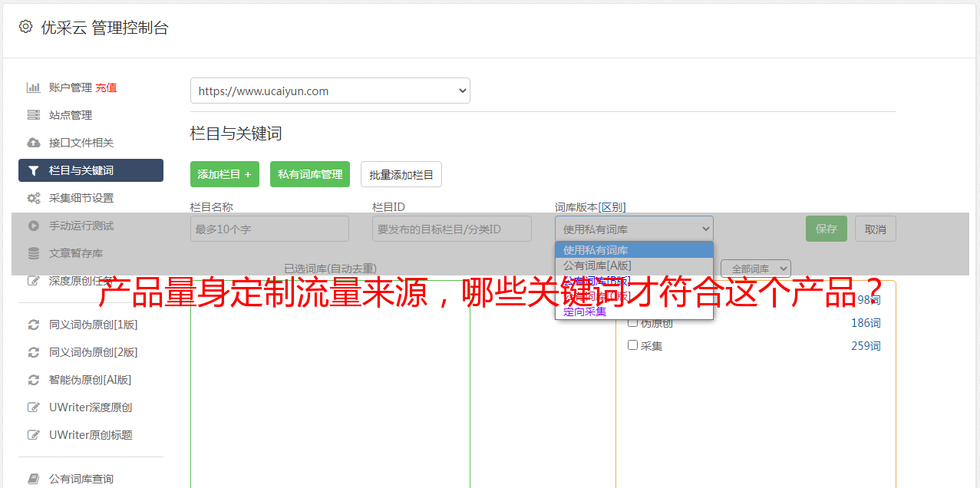This screenshot has width=980, height=488.
Task: Tick the 采集 checkbox
Action: 633,345
